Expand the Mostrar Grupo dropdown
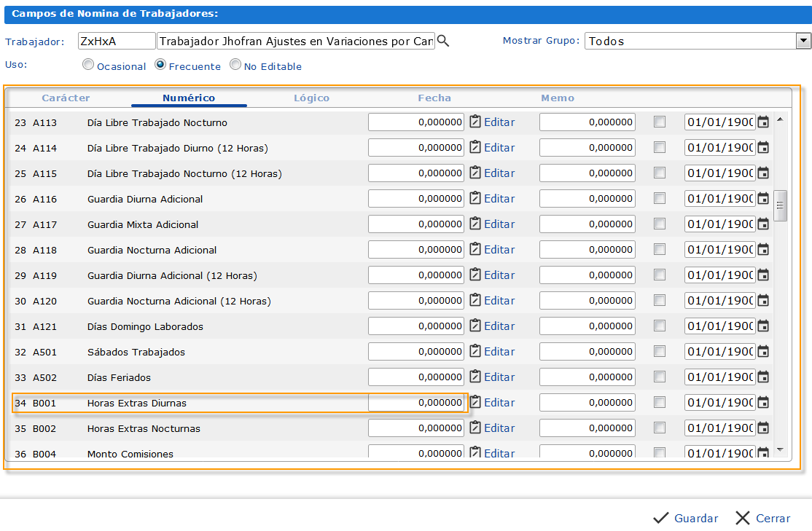 pyautogui.click(x=803, y=42)
